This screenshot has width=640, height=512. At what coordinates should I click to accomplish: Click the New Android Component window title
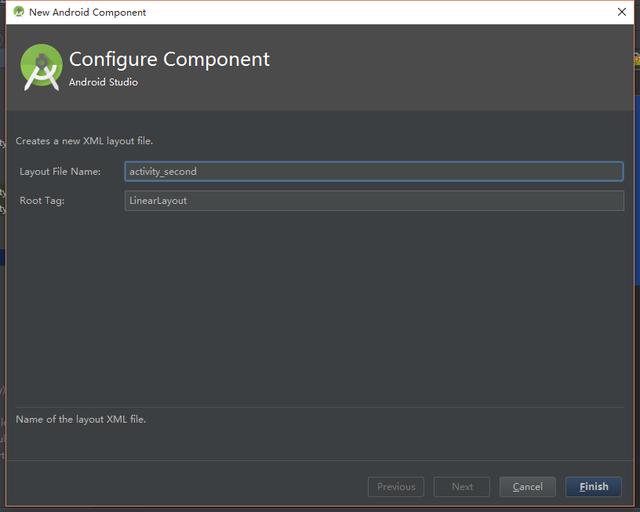[87, 12]
